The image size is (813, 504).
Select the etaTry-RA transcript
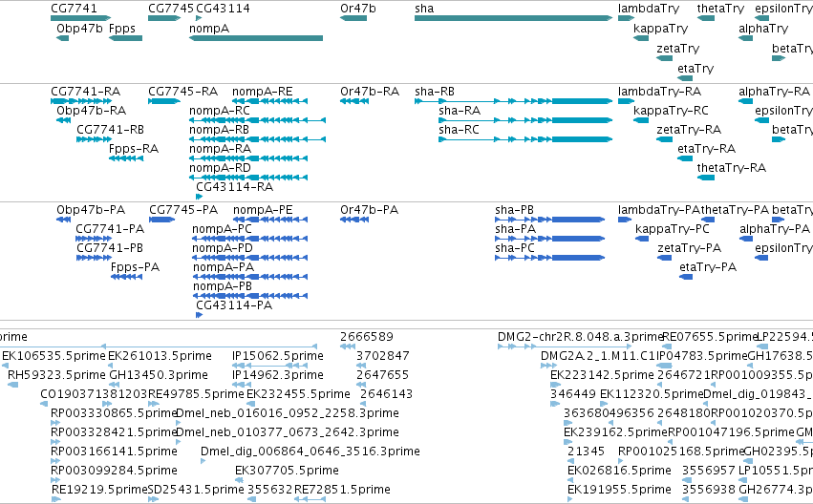coord(685,158)
